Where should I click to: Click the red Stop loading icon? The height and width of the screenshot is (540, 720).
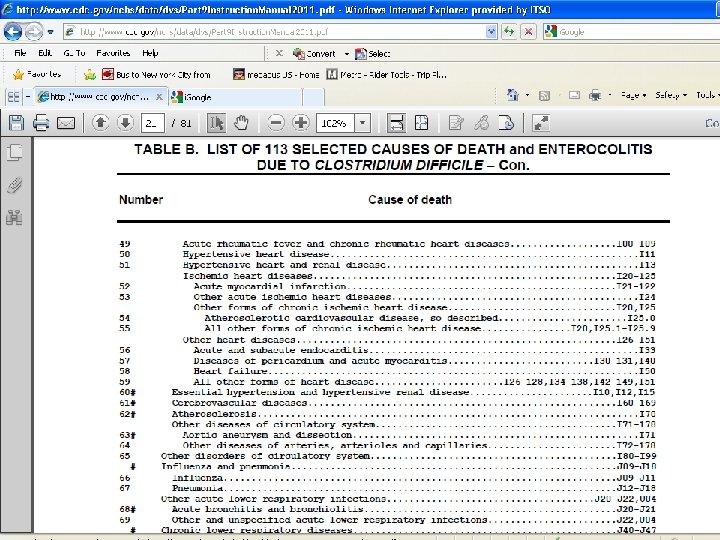click(528, 32)
